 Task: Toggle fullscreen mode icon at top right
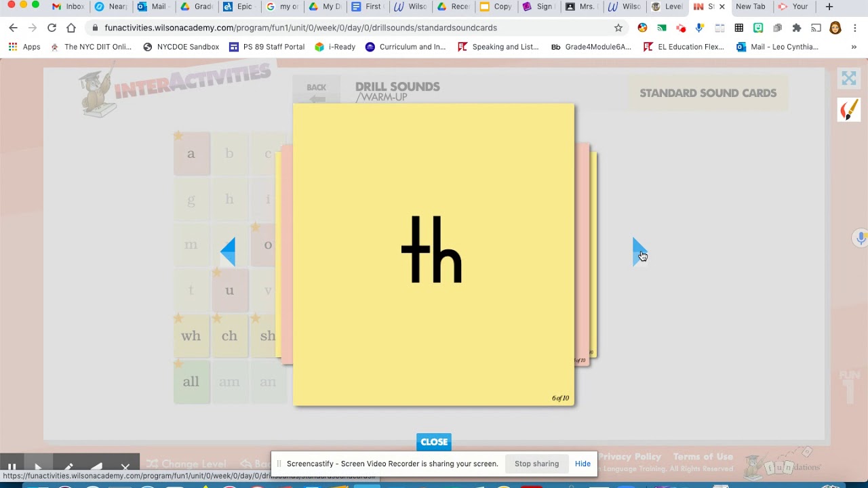point(848,79)
